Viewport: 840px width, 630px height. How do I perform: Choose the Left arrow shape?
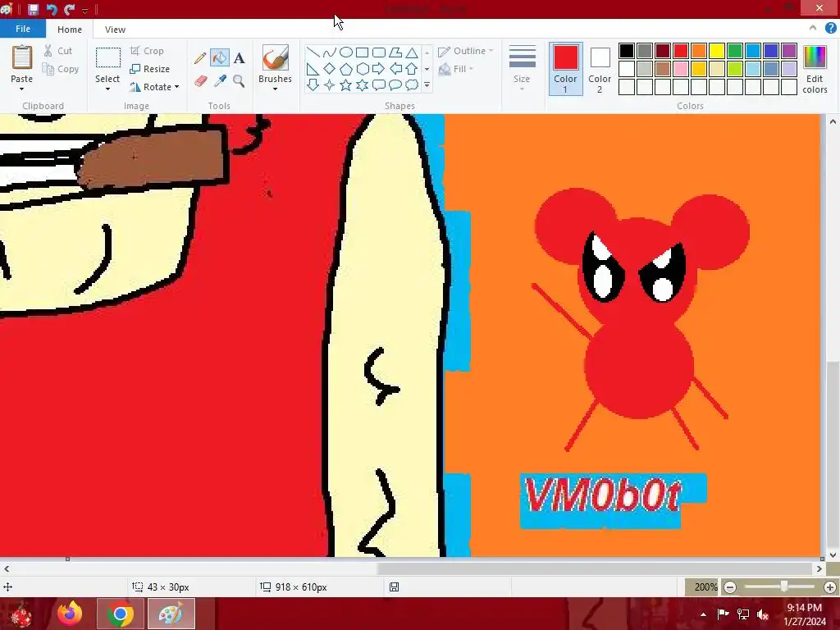(395, 69)
